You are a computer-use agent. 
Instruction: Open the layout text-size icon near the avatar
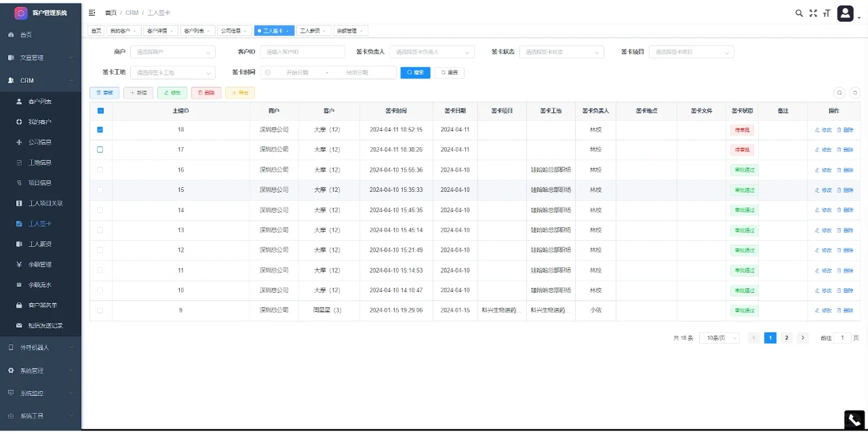(827, 12)
